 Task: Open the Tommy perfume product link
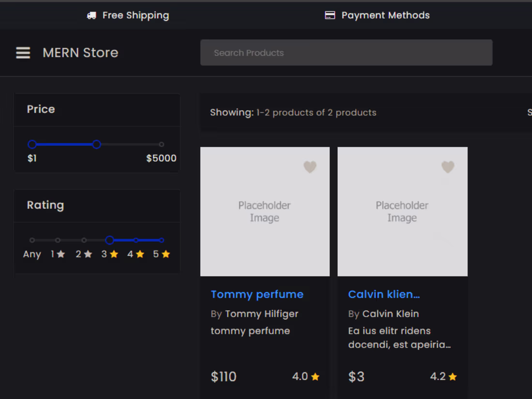pos(257,294)
